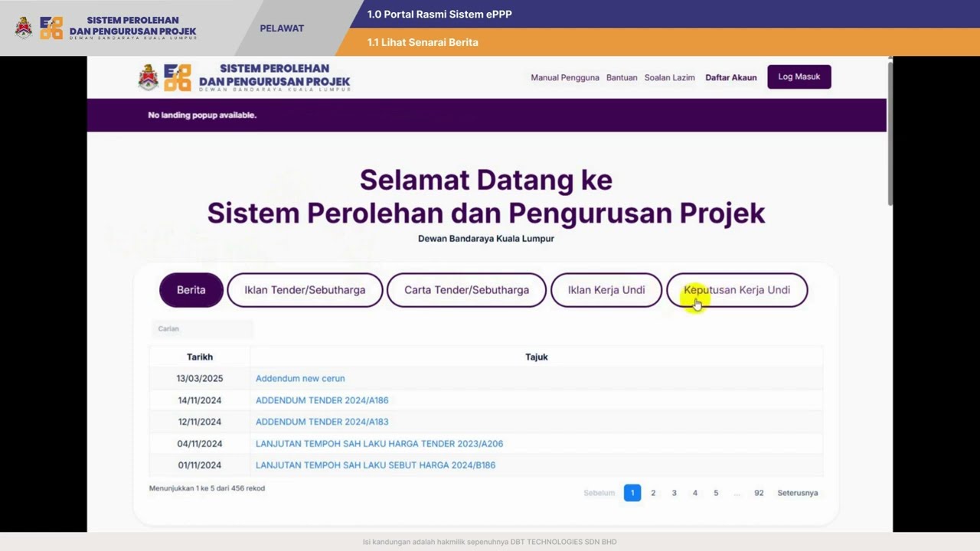The image size is (980, 551).
Task: Focus the Carian search field
Action: point(201,329)
